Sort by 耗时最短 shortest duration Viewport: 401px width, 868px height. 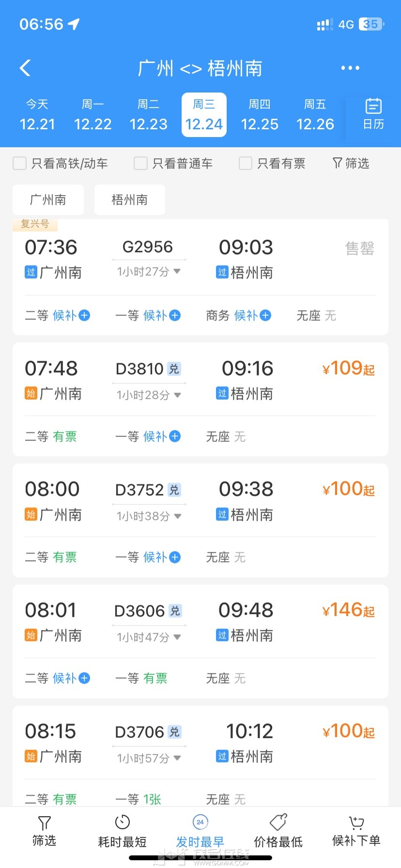click(x=122, y=831)
